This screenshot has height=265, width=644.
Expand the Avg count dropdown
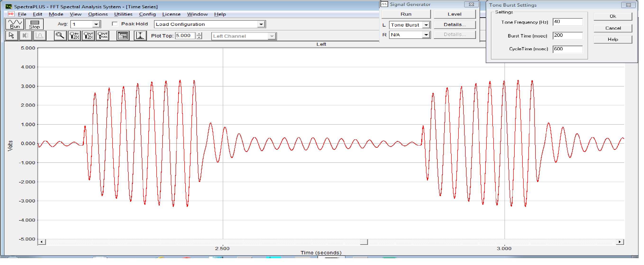pos(96,24)
